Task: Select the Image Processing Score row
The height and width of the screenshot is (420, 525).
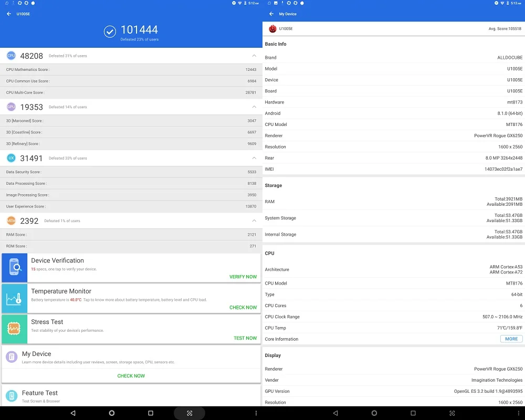Action: pyautogui.click(x=131, y=195)
